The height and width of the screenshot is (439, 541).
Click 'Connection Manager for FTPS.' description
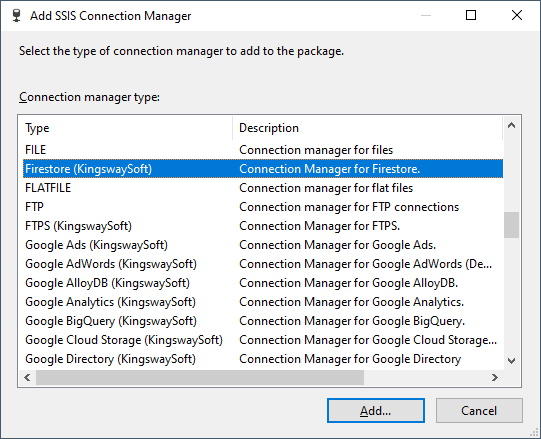(x=319, y=226)
